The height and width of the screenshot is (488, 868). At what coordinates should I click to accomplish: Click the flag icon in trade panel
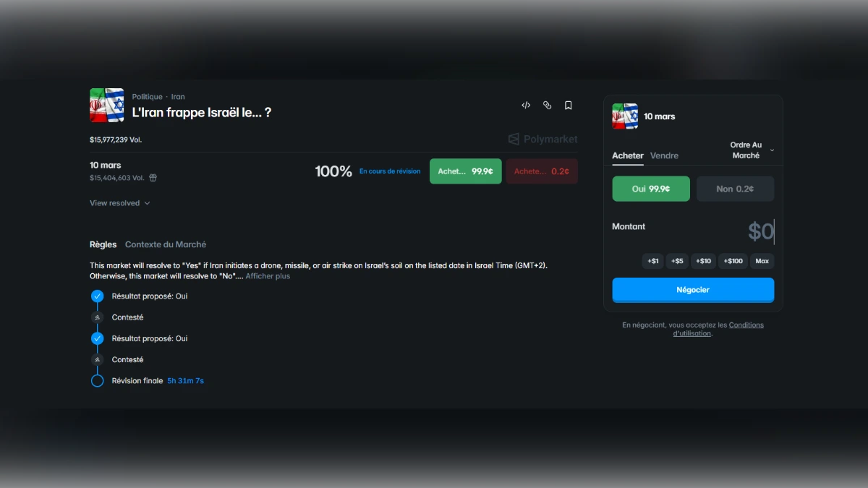(625, 116)
